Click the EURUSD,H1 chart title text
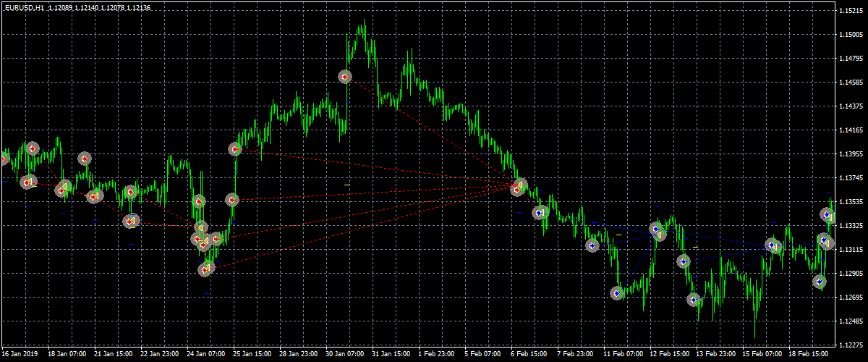Image resolution: width=868 pixels, height=362 pixels. 23,7
